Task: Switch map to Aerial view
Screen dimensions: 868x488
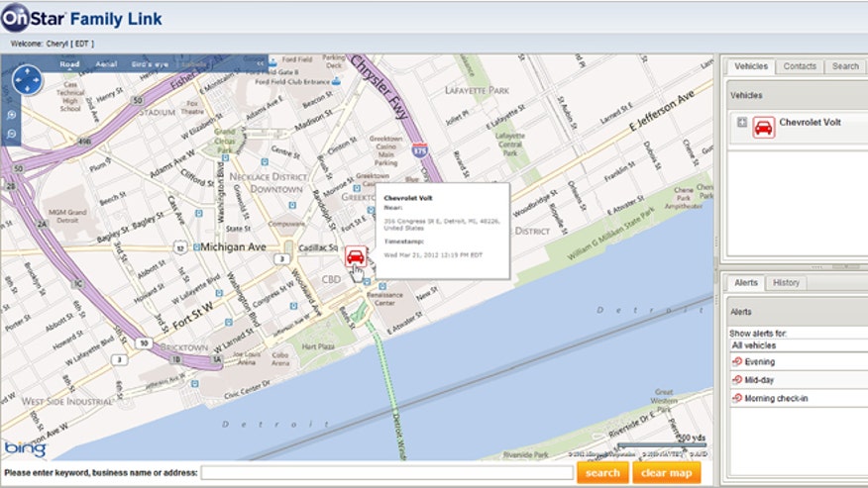Action: coord(106,64)
